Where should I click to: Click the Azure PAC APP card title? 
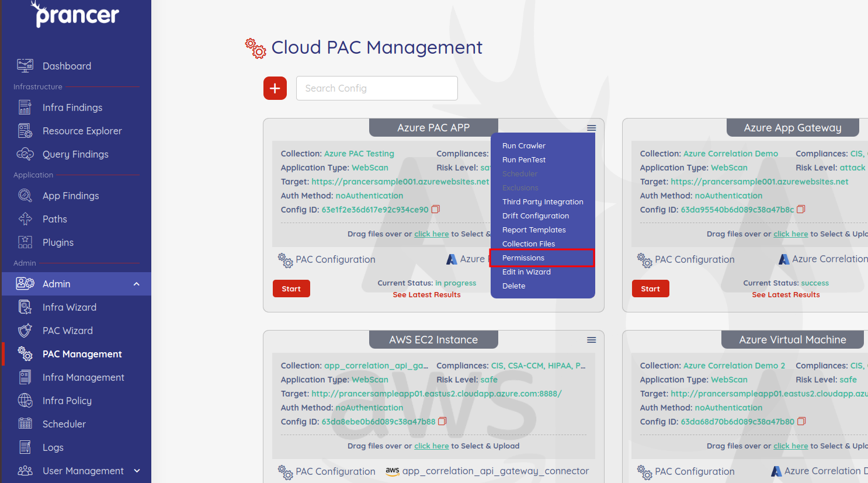coord(433,128)
